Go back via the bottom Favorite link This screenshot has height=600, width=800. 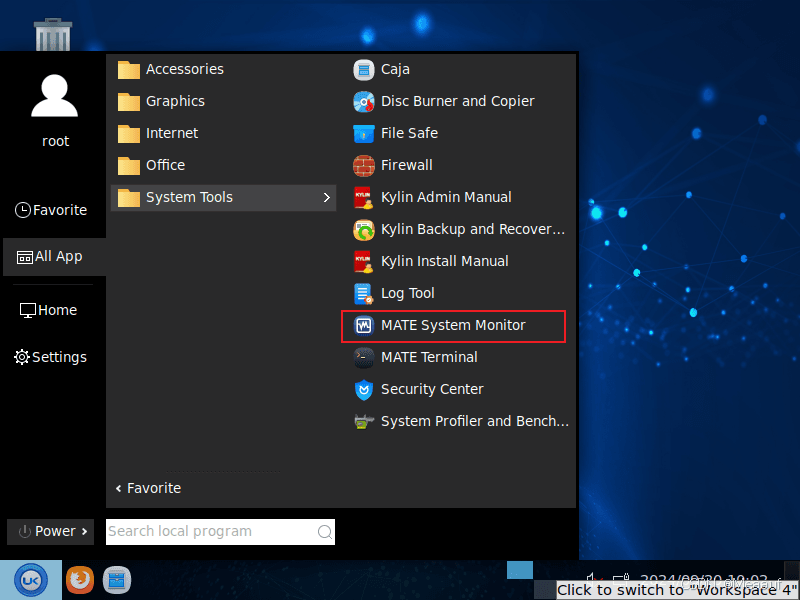coord(148,488)
